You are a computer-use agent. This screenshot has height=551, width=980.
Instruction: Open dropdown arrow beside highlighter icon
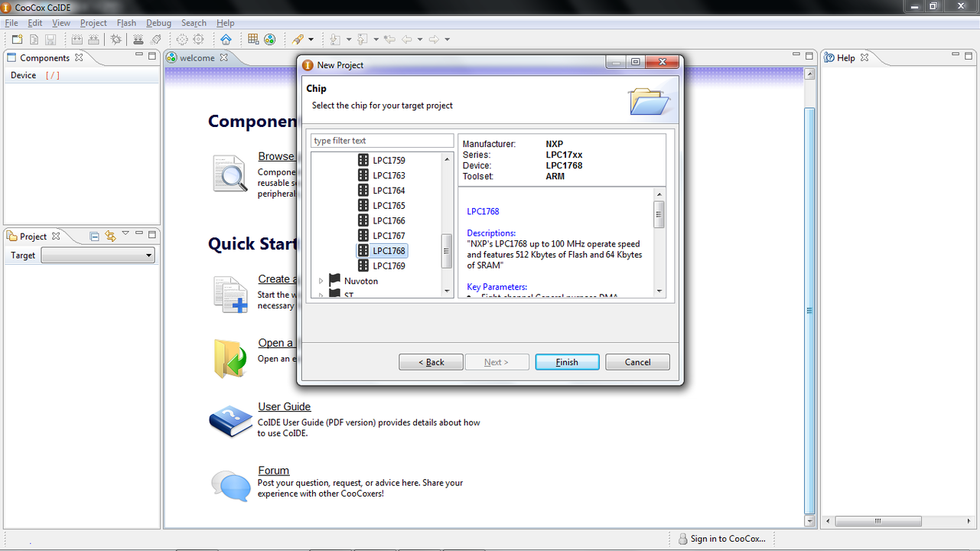pyautogui.click(x=311, y=39)
